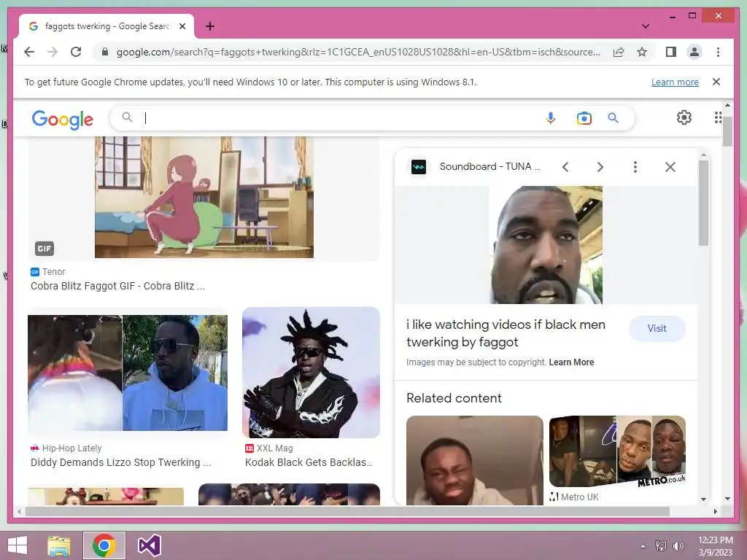Click the Hip-Hop Lately source label
747x560 pixels.
[71, 448]
